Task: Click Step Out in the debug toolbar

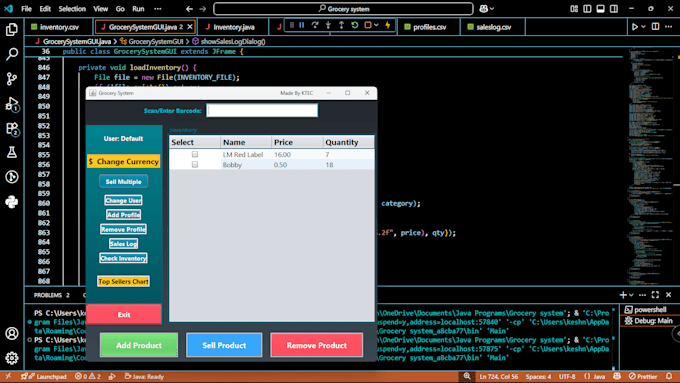Action: click(341, 26)
